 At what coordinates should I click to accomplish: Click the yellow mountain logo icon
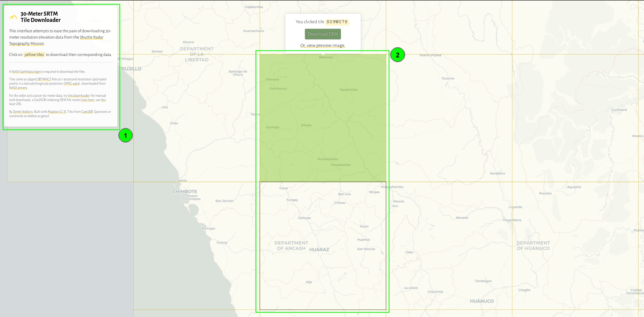(x=13, y=17)
